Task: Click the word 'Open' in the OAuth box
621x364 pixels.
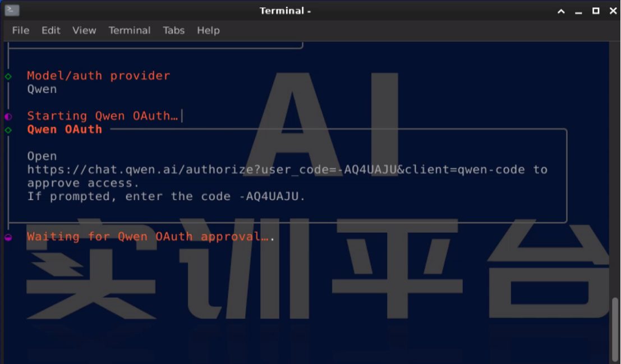Action: pyautogui.click(x=42, y=156)
